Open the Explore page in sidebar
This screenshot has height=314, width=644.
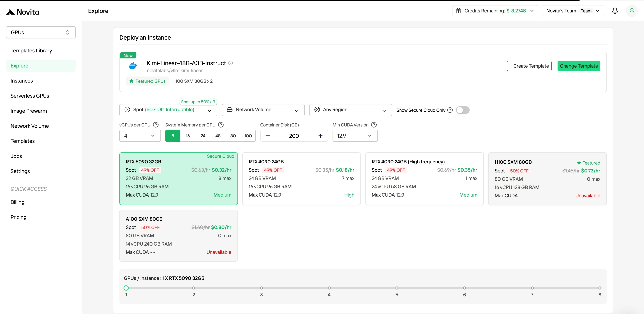[x=41, y=66]
